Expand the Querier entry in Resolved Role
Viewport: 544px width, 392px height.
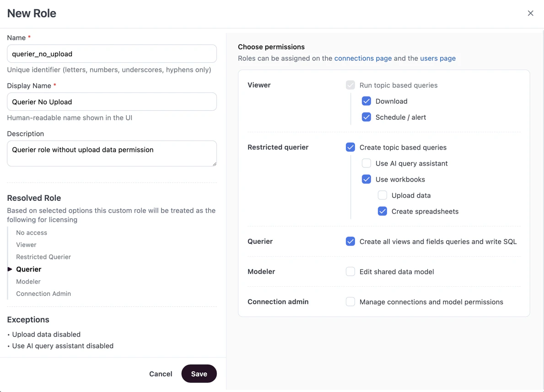pyautogui.click(x=10, y=269)
